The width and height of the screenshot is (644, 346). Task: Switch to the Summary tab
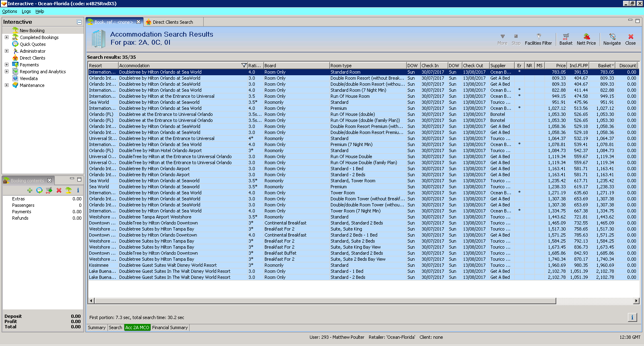[97, 327]
